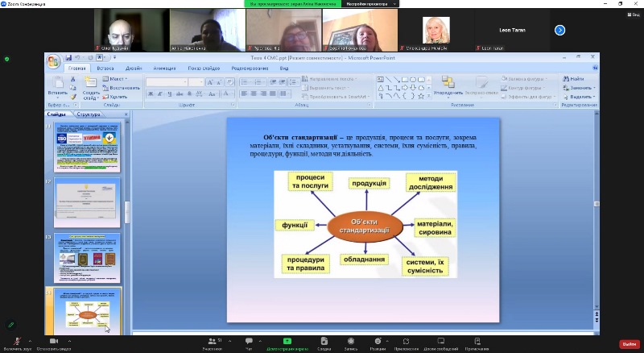644x353 pixels.
Task: Expand video options arrow next to camera
Action: pyautogui.click(x=69, y=341)
